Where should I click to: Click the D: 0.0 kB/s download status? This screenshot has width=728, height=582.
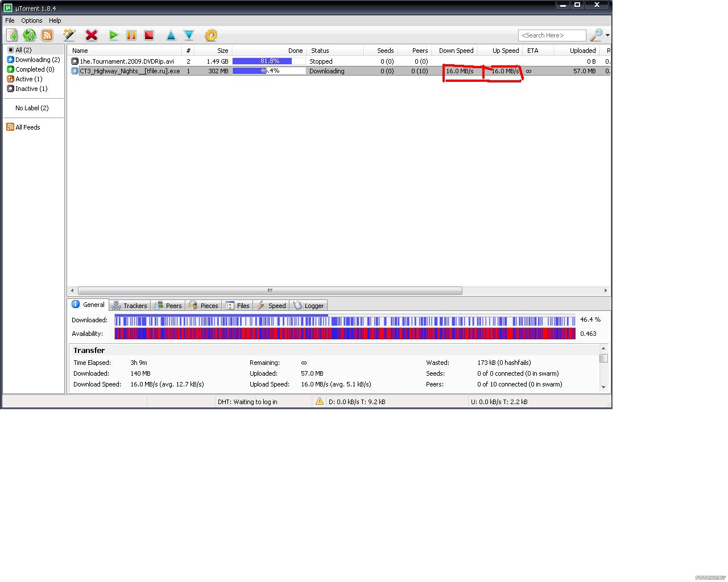[x=357, y=402]
